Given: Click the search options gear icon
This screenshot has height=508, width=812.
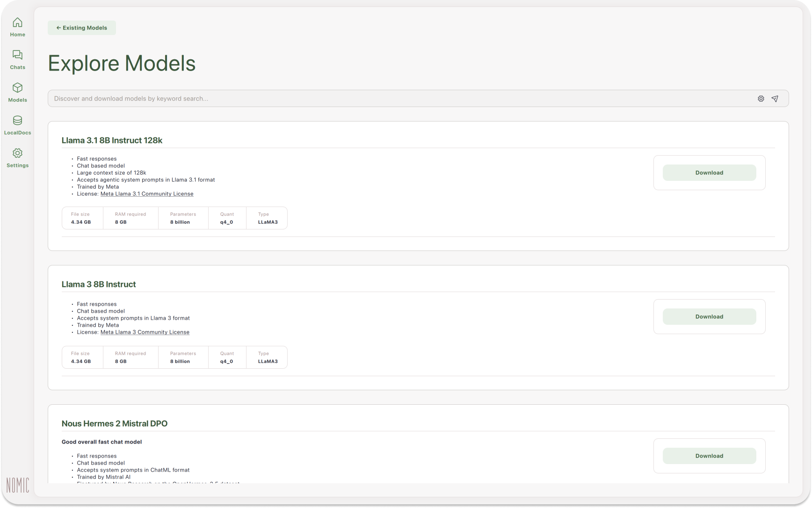Looking at the screenshot, I should click(x=761, y=99).
